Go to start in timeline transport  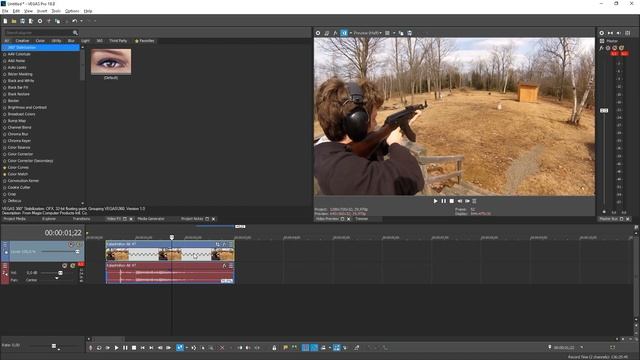tap(142, 348)
